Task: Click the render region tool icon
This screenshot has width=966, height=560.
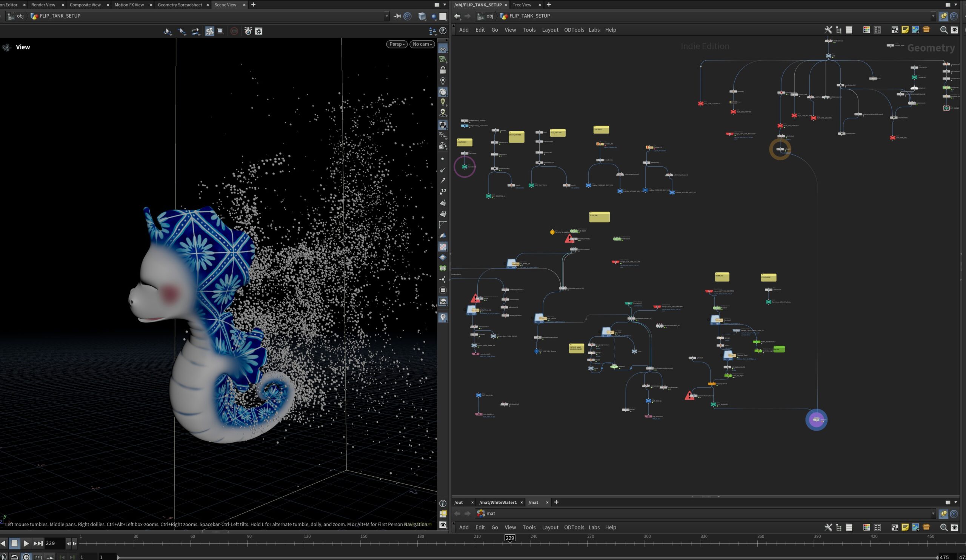Action: [220, 31]
